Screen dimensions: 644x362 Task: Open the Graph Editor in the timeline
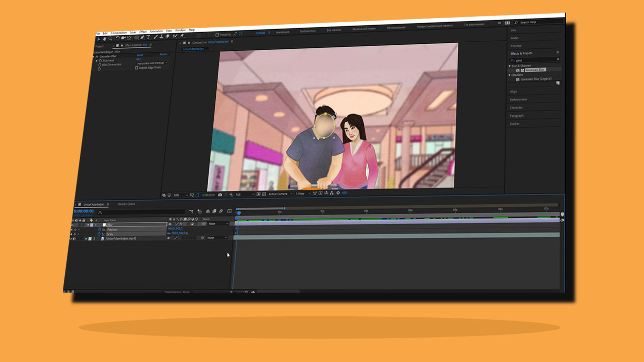click(229, 211)
